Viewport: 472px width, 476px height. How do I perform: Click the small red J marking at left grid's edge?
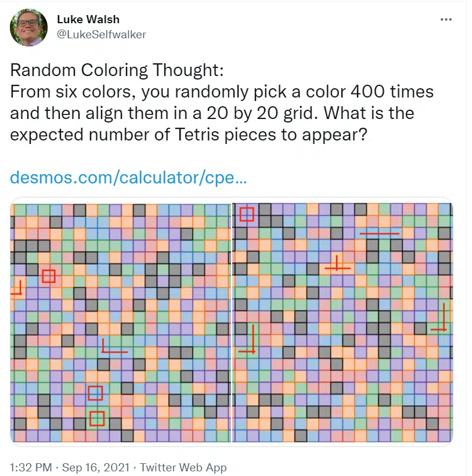pyautogui.click(x=17, y=288)
